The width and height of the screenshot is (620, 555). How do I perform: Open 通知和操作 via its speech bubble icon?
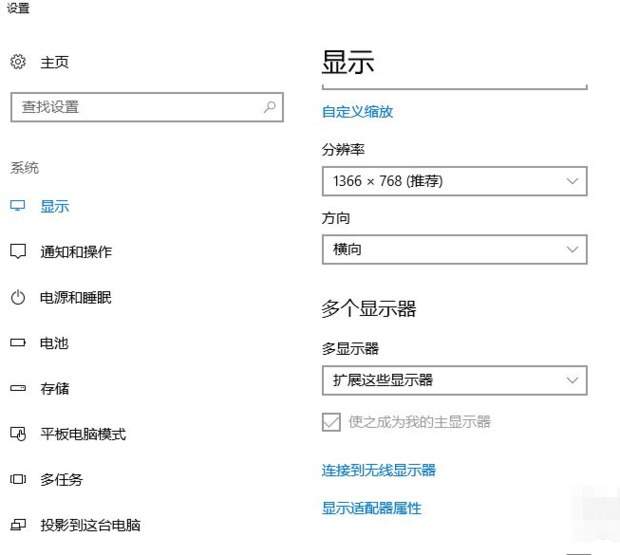18,251
